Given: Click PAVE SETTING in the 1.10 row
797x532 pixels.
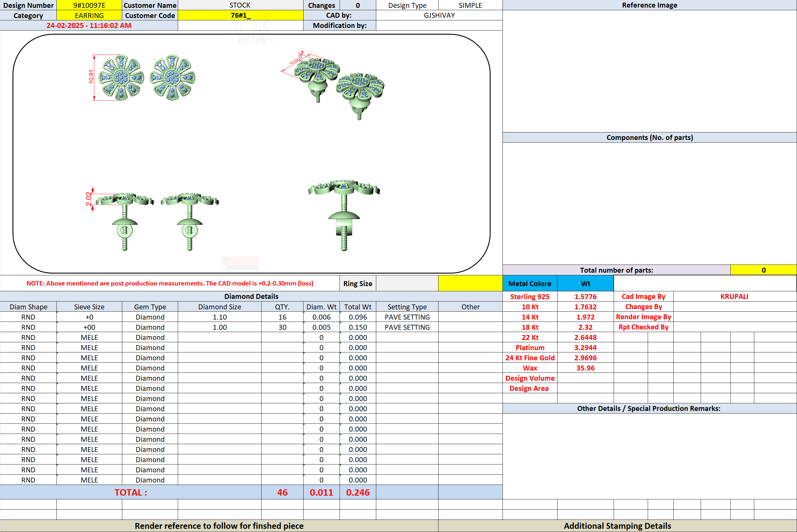Looking at the screenshot, I should point(407,317).
